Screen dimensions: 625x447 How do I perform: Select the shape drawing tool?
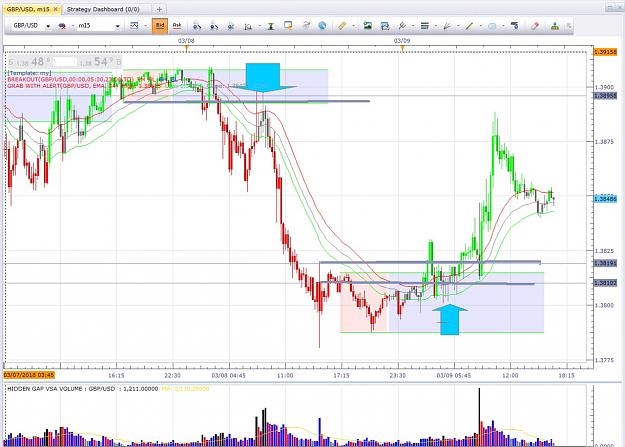tap(492, 26)
